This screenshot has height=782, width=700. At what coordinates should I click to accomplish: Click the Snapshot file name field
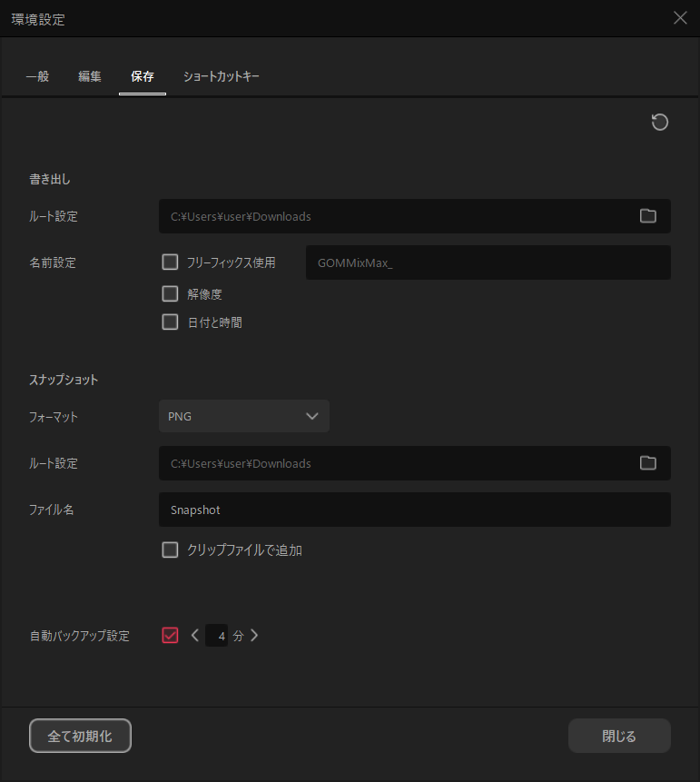point(414,510)
